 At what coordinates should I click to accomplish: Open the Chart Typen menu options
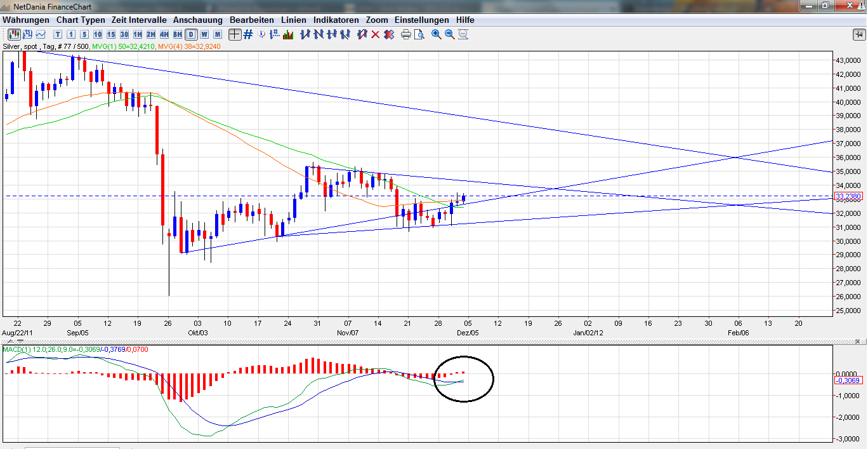82,20
